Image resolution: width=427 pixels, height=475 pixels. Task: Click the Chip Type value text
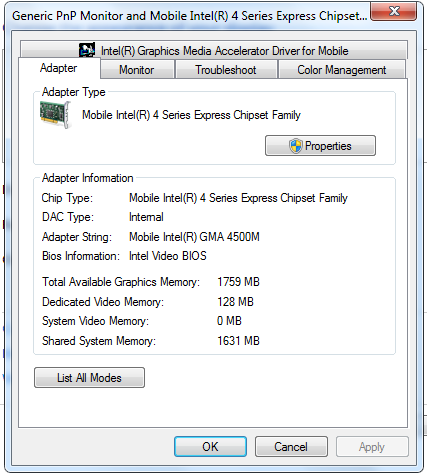click(238, 198)
